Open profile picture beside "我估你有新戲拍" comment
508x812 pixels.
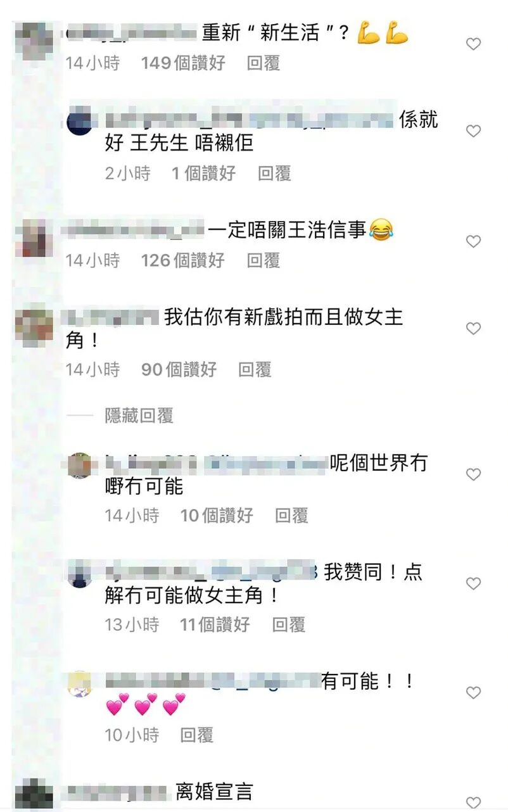tap(34, 325)
